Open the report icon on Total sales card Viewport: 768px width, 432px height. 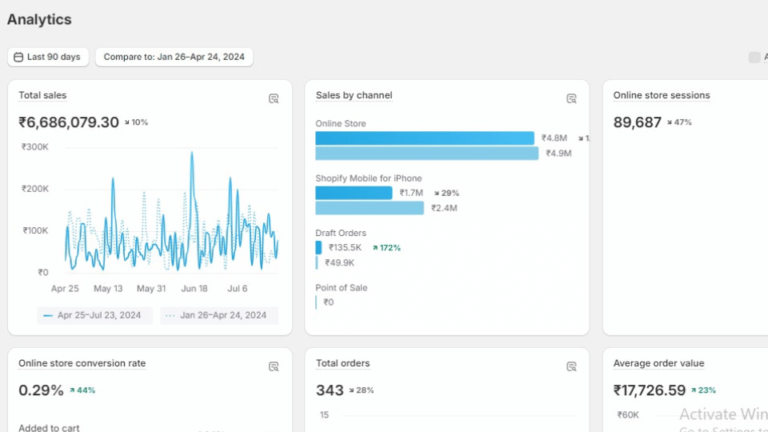click(273, 98)
